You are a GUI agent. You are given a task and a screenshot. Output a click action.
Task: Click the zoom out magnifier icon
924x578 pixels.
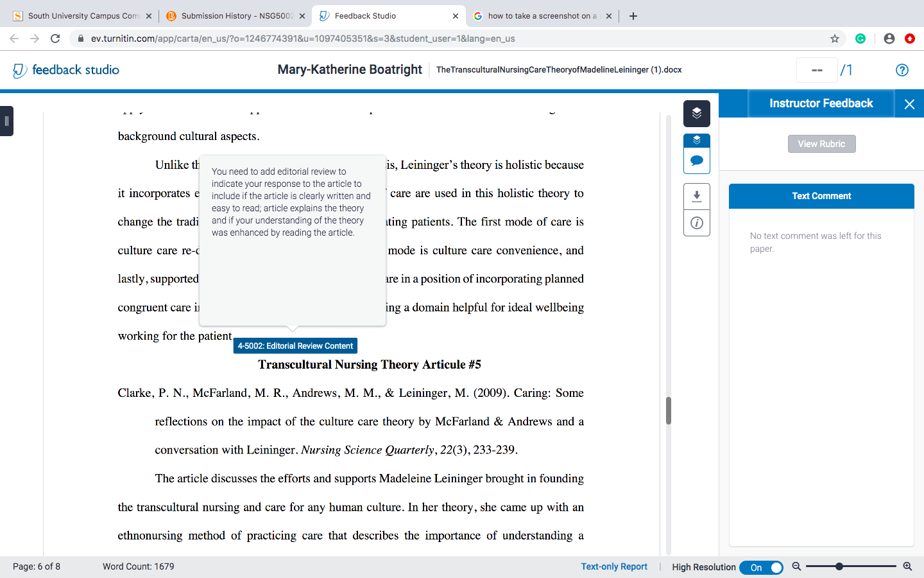(796, 566)
